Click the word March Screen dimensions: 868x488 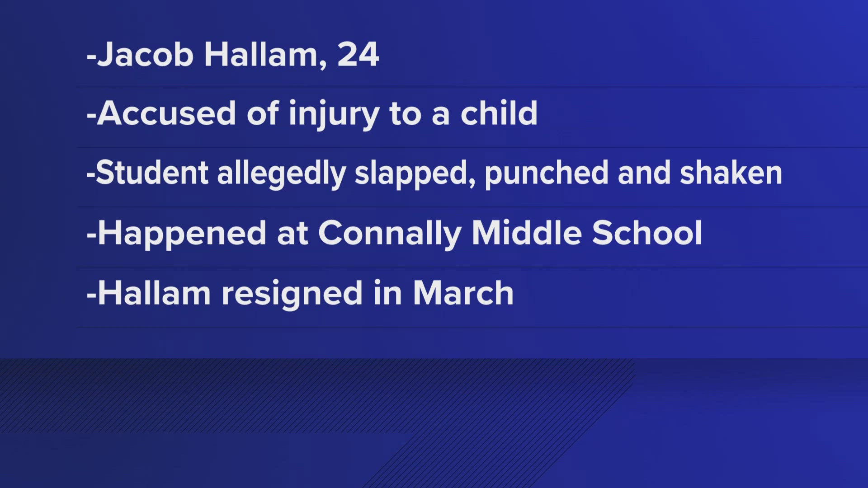click(463, 293)
